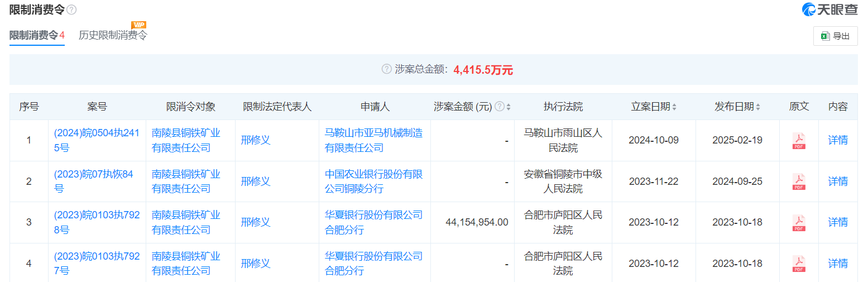Open PDF original for case 皖0103执7927号

click(x=799, y=264)
